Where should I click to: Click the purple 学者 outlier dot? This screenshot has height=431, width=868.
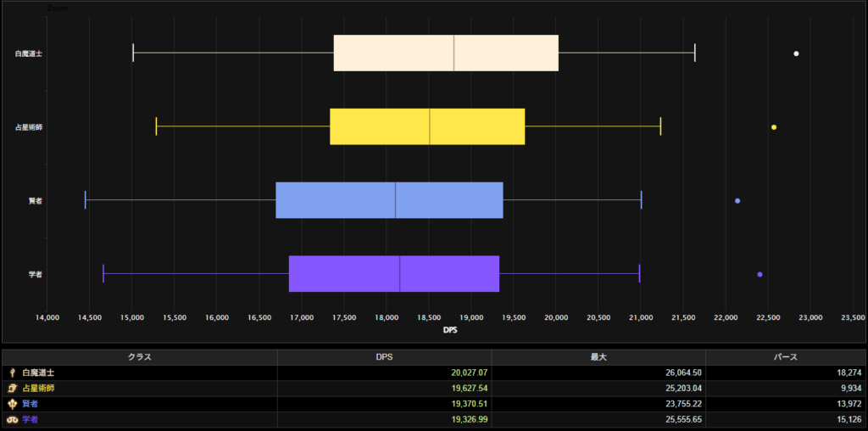(x=759, y=274)
